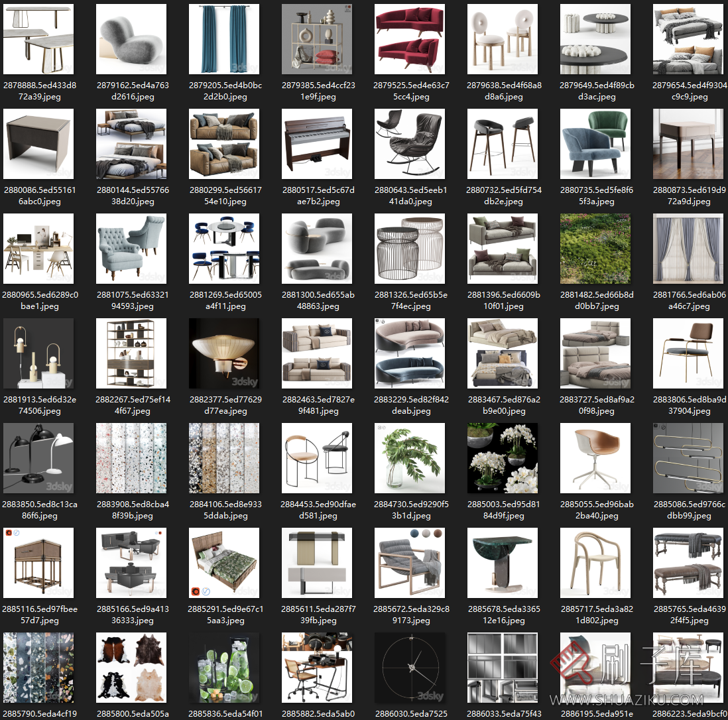Click the black desk lamps thumbnail
Screen dimensions: 728x720
[x=38, y=457]
